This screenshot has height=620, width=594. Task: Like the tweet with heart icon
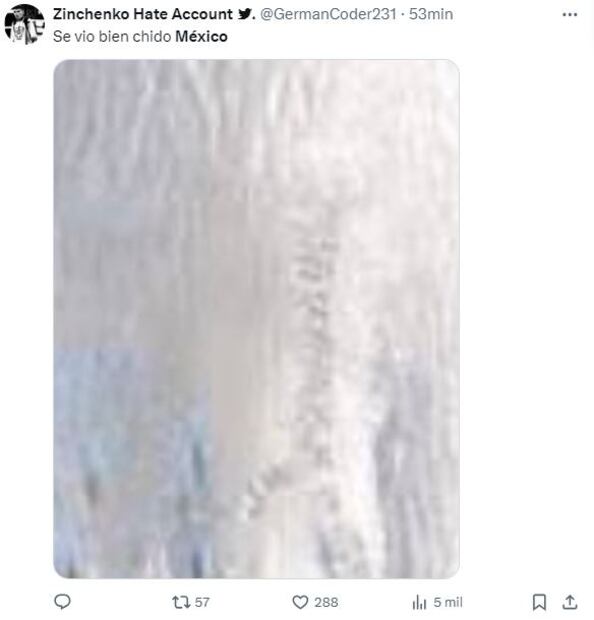point(300,602)
